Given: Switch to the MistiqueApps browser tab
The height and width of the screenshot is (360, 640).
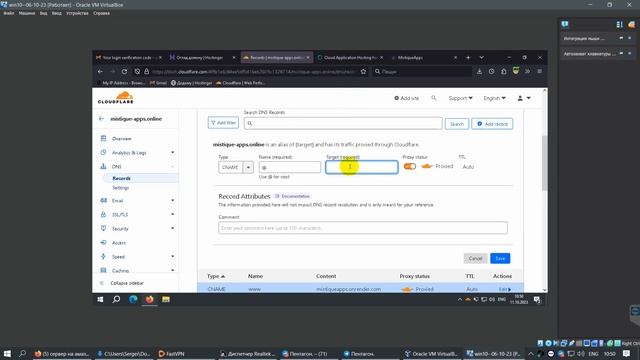Looking at the screenshot, I should pyautogui.click(x=410, y=58).
